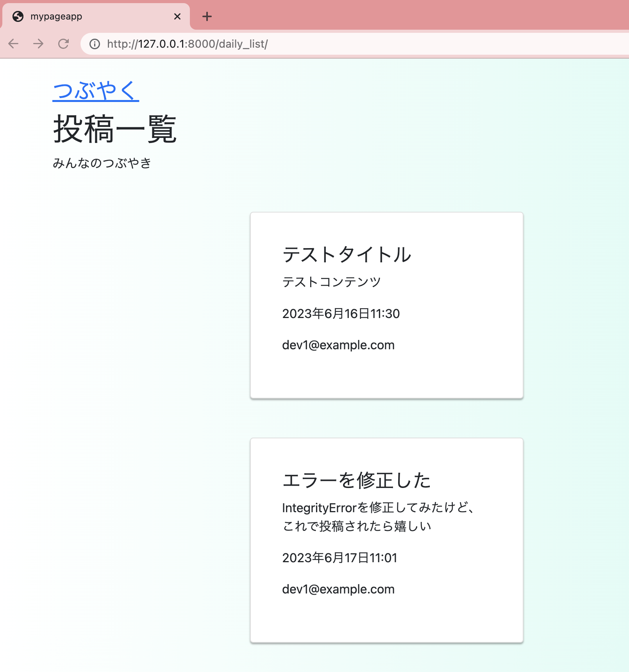Click dev1@example.com in テストタイトル card
629x672 pixels.
[x=338, y=345]
